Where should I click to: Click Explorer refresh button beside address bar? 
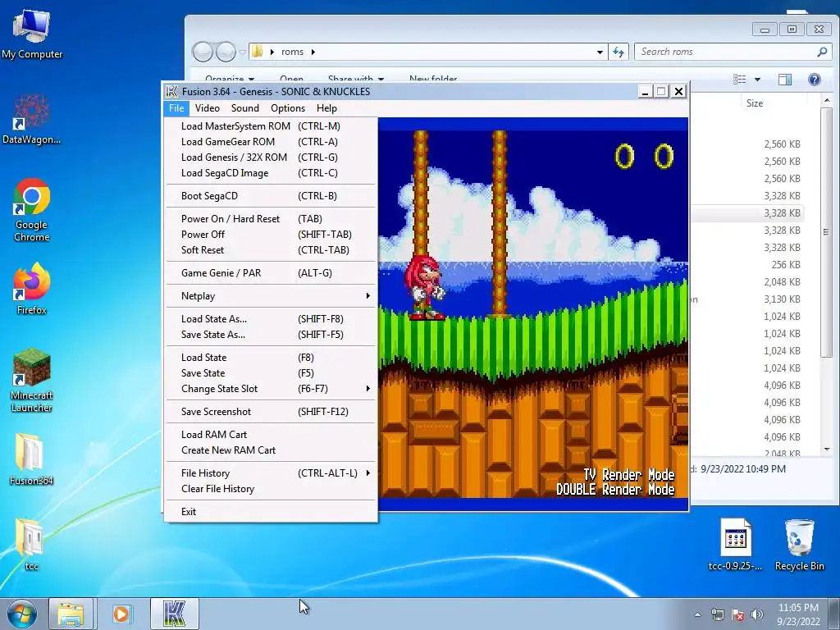[619, 52]
